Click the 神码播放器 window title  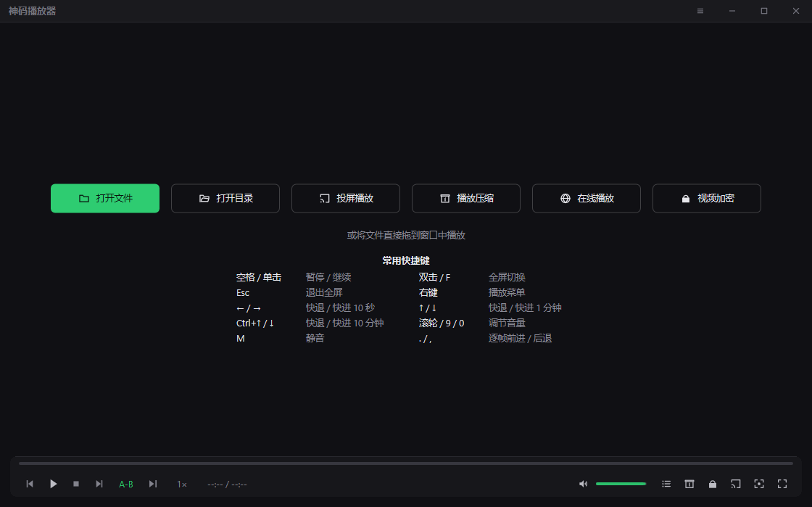point(32,11)
